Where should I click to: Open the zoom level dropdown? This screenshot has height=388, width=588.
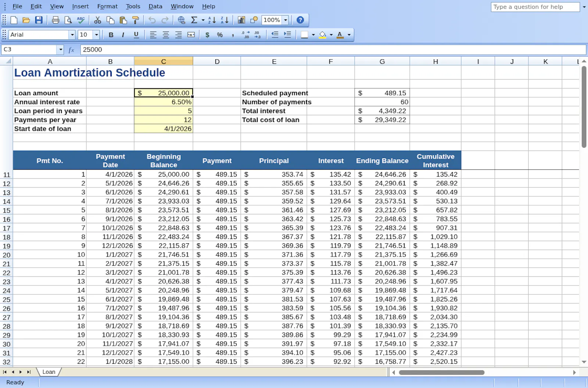pyautogui.click(x=286, y=20)
